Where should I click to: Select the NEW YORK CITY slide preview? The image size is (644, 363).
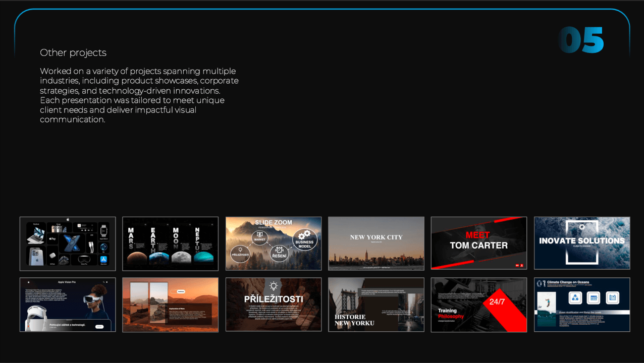point(376,244)
